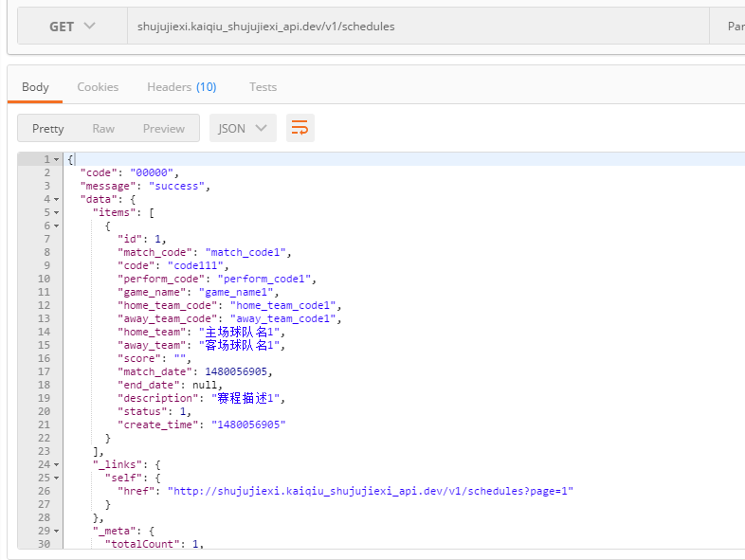
Task: Collapse the "_meta" object fold arrow
Action: click(x=56, y=532)
